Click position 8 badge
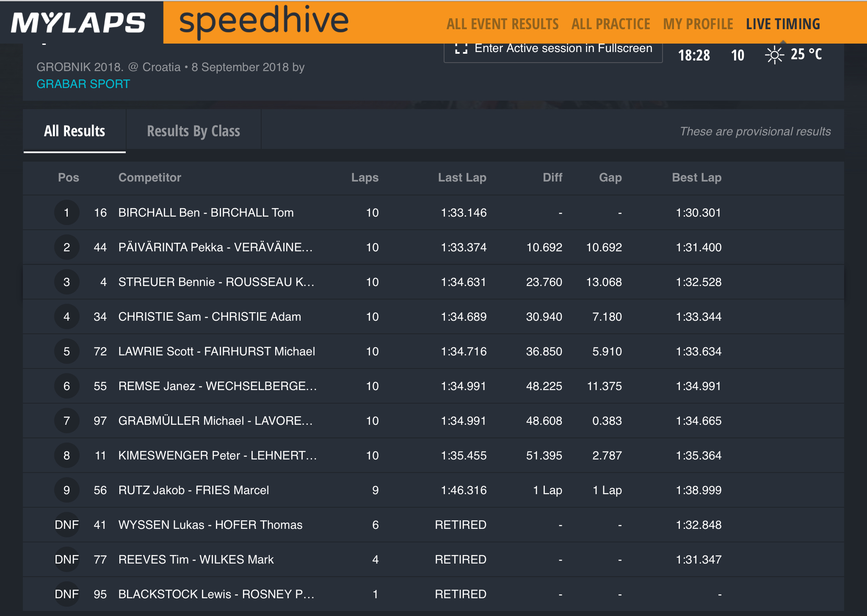 pyautogui.click(x=66, y=455)
